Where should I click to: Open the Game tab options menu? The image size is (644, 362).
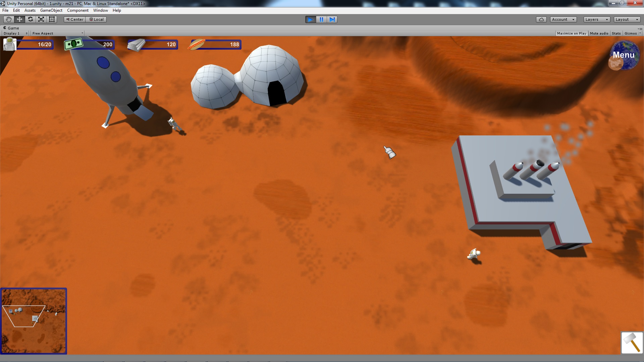pyautogui.click(x=640, y=28)
